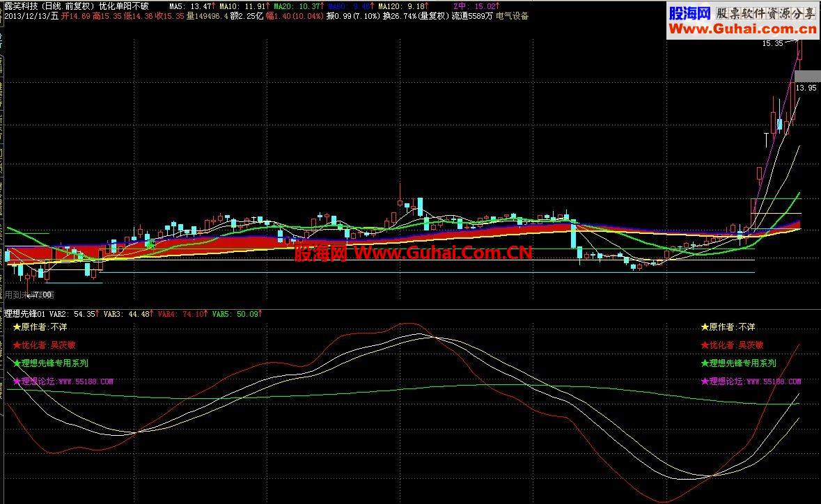Screen dimensions: 821x504
Task: Select the 优化单阳不破 indicator title
Action: click(x=123, y=6)
